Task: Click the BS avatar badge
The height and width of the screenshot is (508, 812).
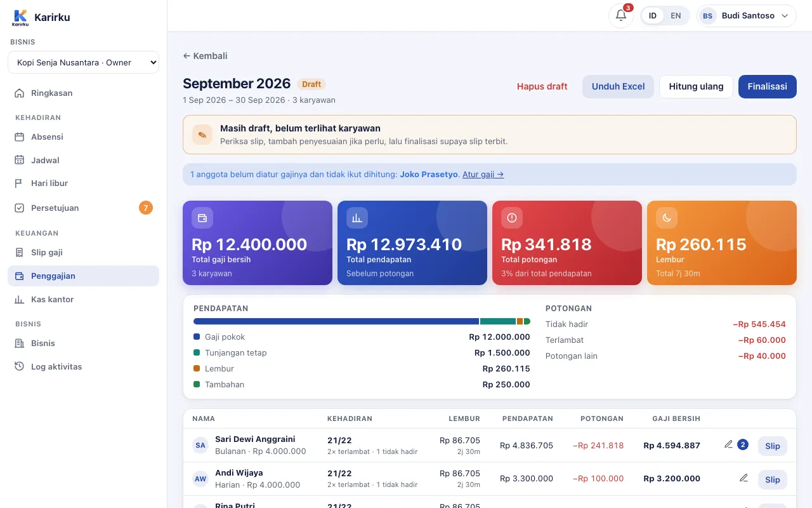Action: [x=707, y=16]
